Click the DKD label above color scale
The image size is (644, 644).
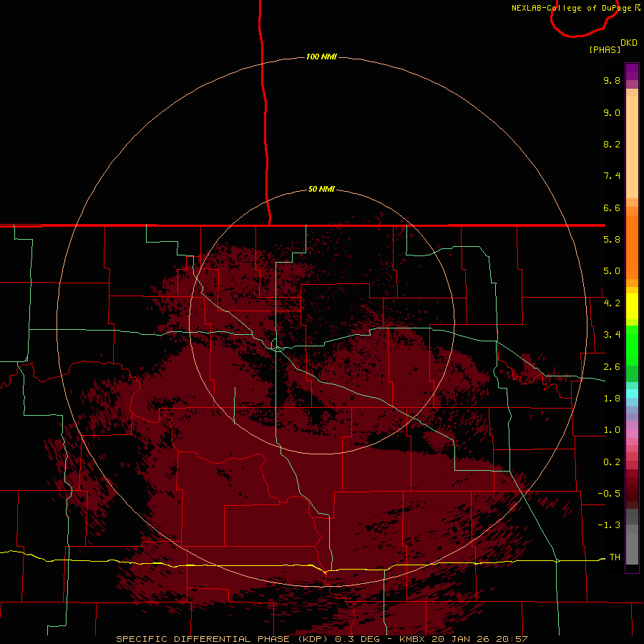[629, 43]
